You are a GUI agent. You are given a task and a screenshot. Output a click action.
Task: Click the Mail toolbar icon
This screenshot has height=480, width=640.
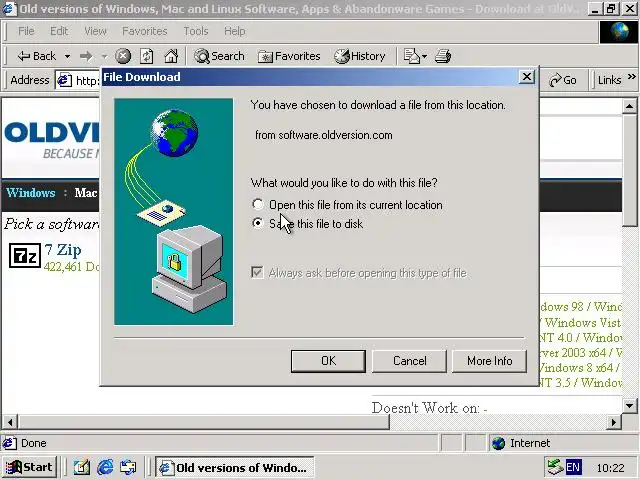tap(411, 56)
